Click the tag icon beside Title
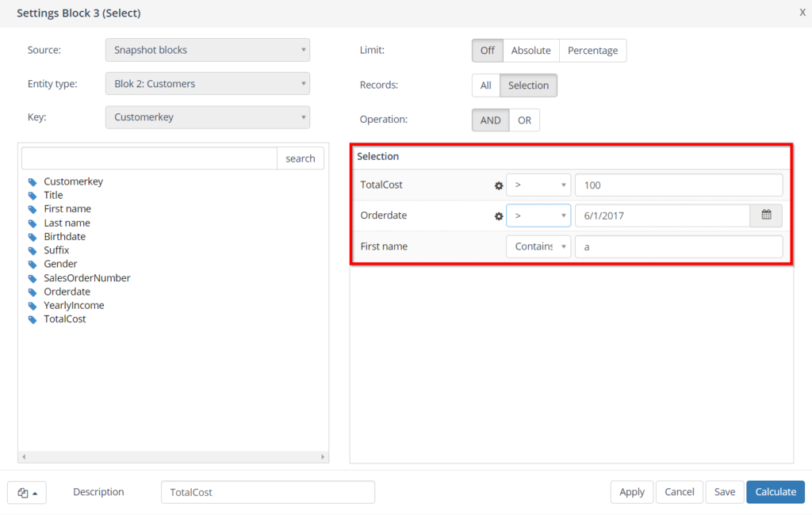The height and width of the screenshot is (515, 812). (33, 196)
